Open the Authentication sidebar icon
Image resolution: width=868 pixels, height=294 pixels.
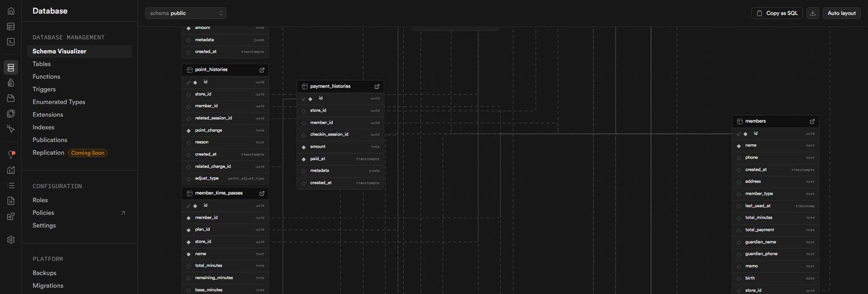(x=11, y=83)
